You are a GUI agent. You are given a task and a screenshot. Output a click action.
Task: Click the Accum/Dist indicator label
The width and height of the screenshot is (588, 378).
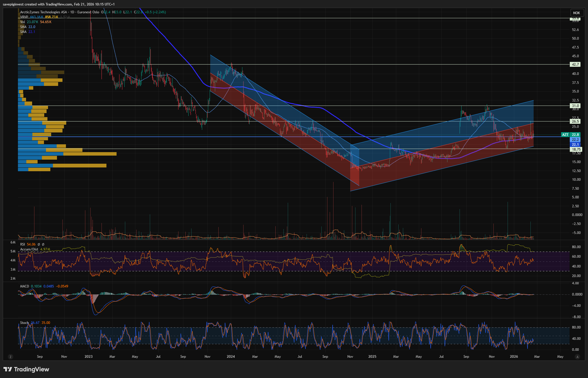pos(29,249)
